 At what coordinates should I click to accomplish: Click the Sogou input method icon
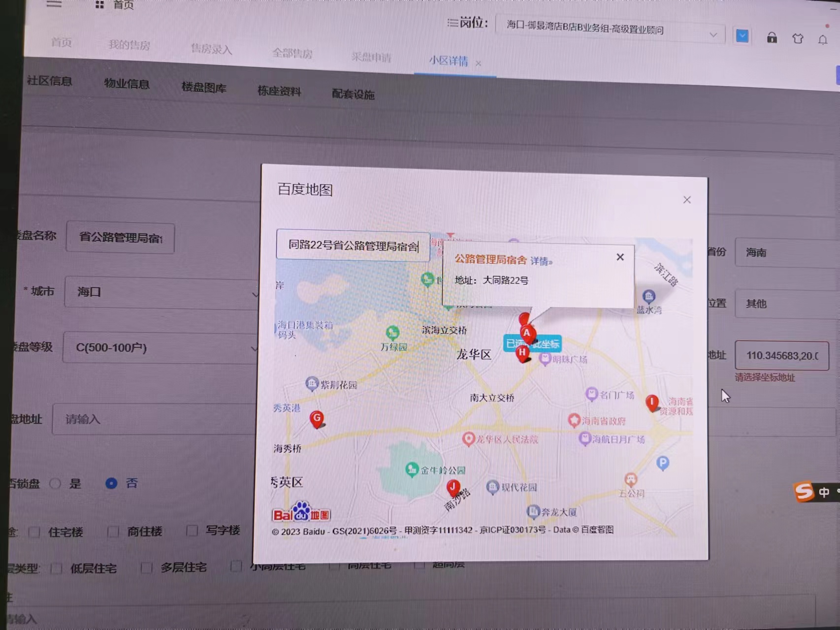(x=804, y=491)
